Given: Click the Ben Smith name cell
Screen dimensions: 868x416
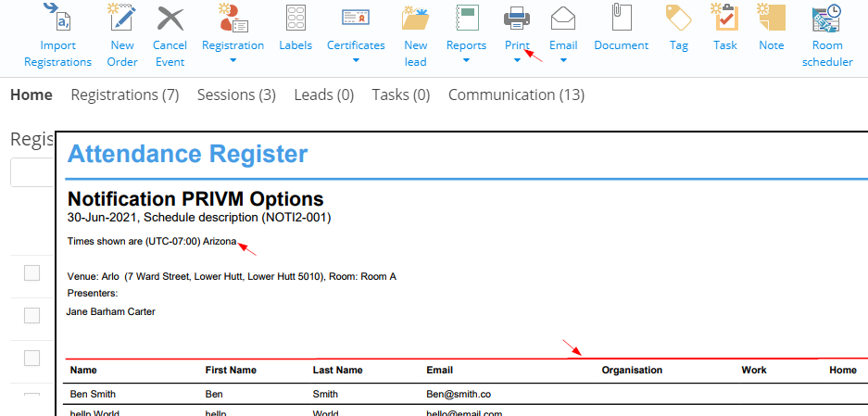Looking at the screenshot, I should click(x=93, y=395).
